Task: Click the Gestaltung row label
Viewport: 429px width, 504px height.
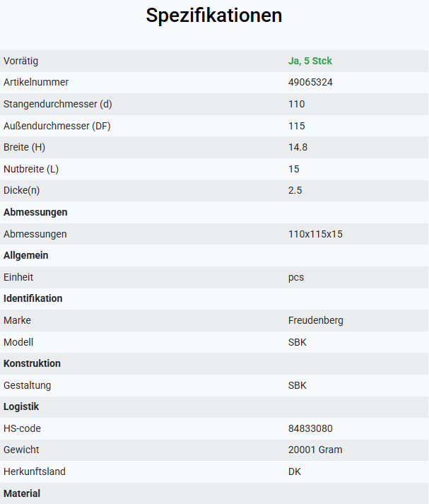Action: click(28, 385)
